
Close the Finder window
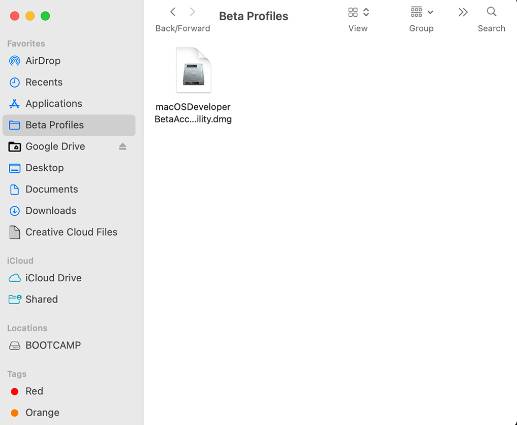[x=15, y=16]
